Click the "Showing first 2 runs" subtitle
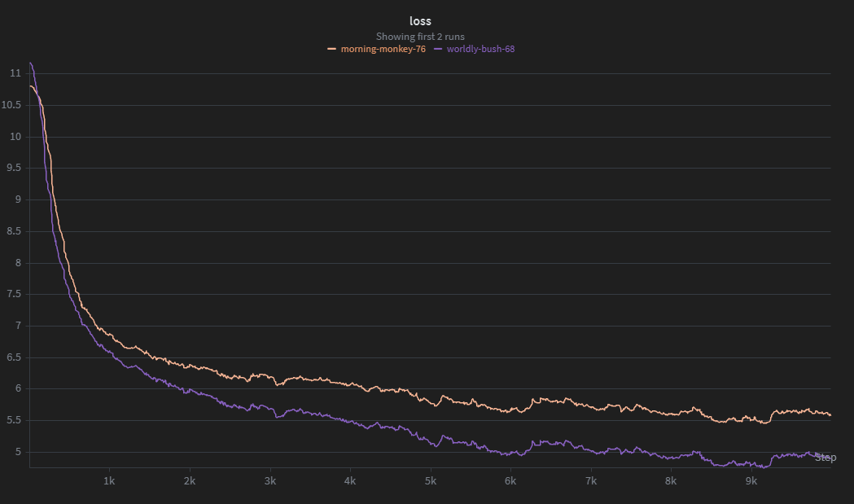 [x=420, y=37]
